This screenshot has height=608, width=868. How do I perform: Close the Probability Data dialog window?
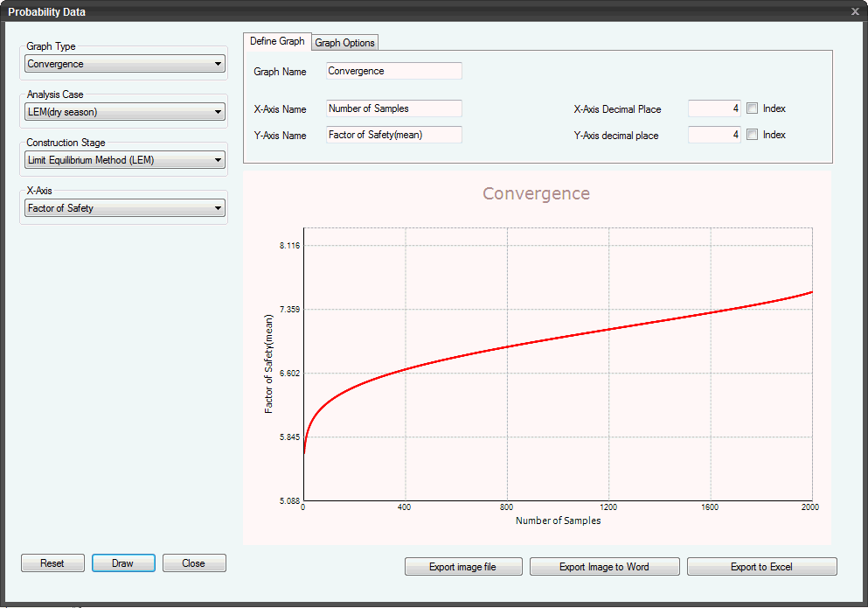tap(855, 11)
